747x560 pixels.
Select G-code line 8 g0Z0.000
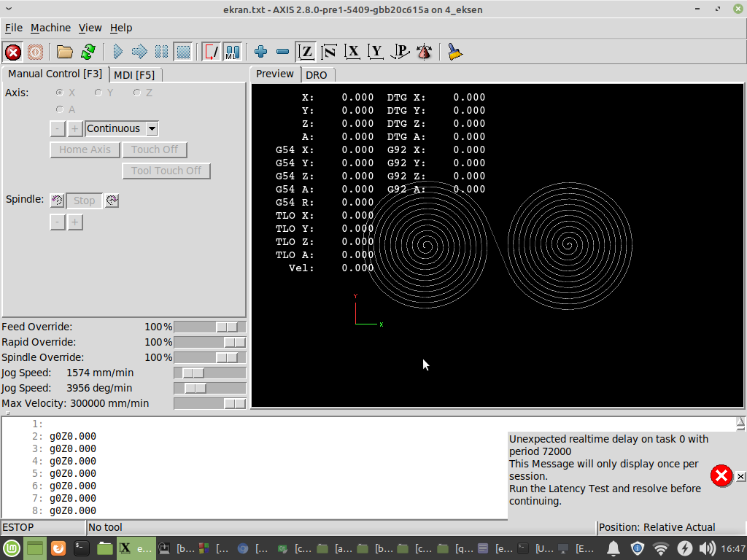(x=72, y=510)
